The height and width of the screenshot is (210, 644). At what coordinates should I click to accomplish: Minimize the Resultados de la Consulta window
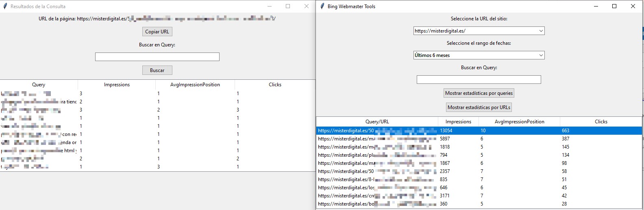[270, 6]
